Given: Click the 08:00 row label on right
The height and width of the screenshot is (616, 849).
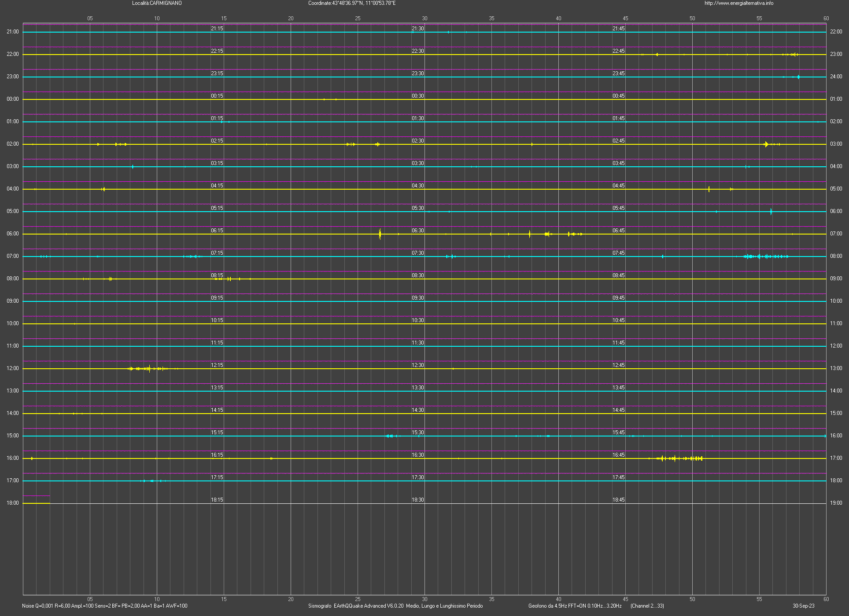Looking at the screenshot, I should pos(836,256).
